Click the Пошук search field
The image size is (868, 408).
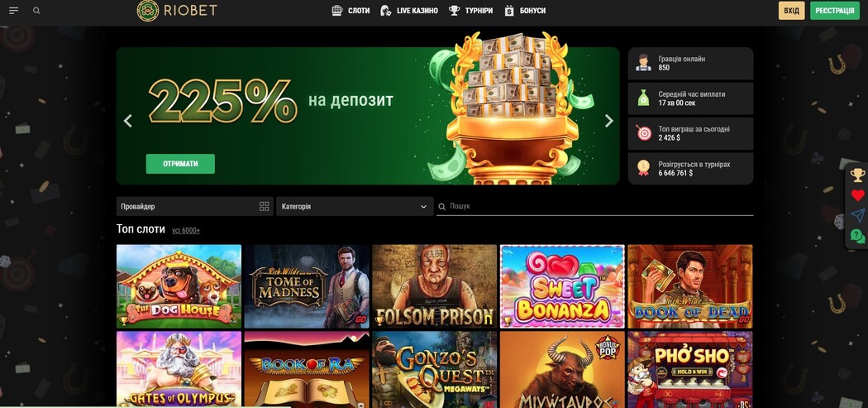click(594, 206)
